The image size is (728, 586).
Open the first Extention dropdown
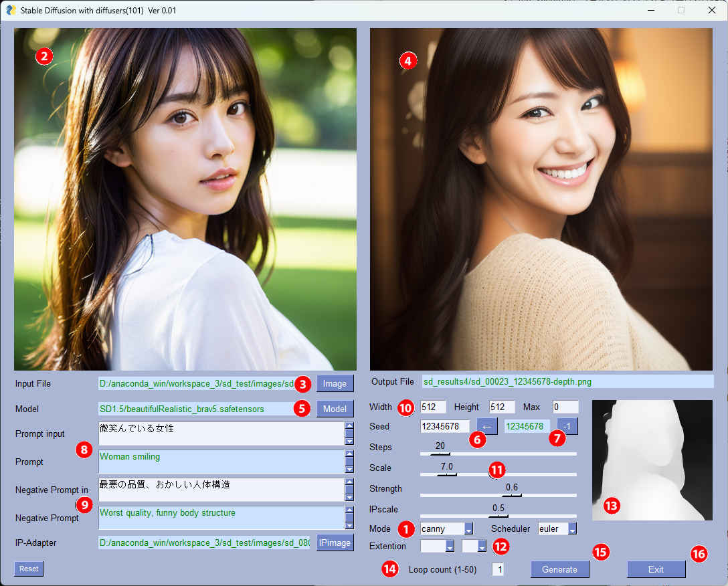(x=450, y=547)
